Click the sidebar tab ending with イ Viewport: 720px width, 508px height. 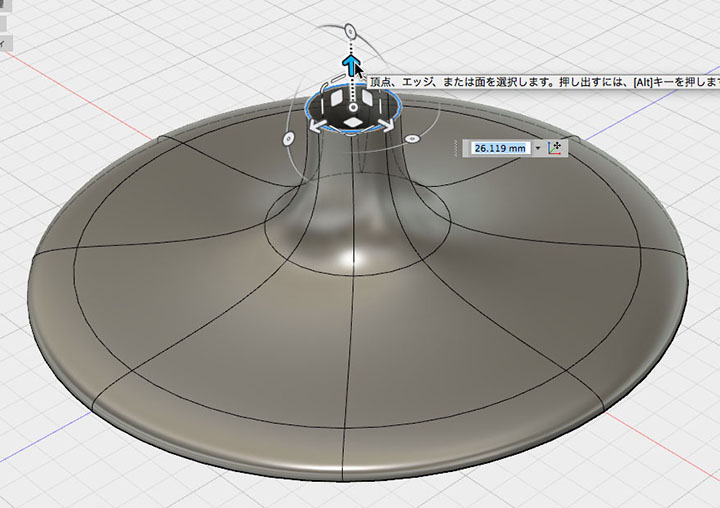(6, 44)
